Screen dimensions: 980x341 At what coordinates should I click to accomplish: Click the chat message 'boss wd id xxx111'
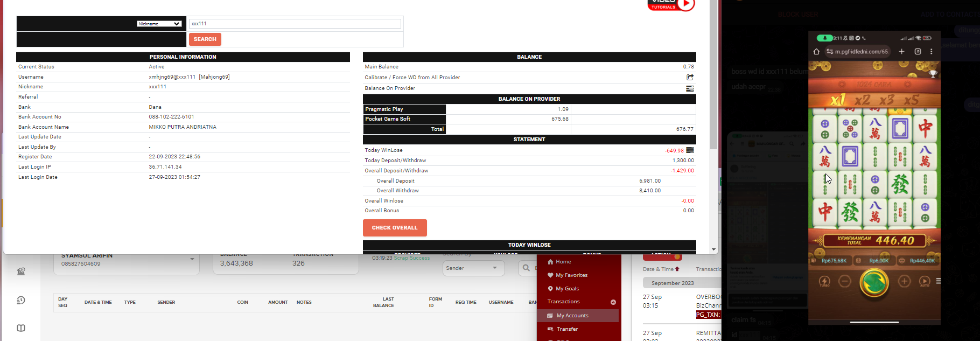tap(769, 72)
